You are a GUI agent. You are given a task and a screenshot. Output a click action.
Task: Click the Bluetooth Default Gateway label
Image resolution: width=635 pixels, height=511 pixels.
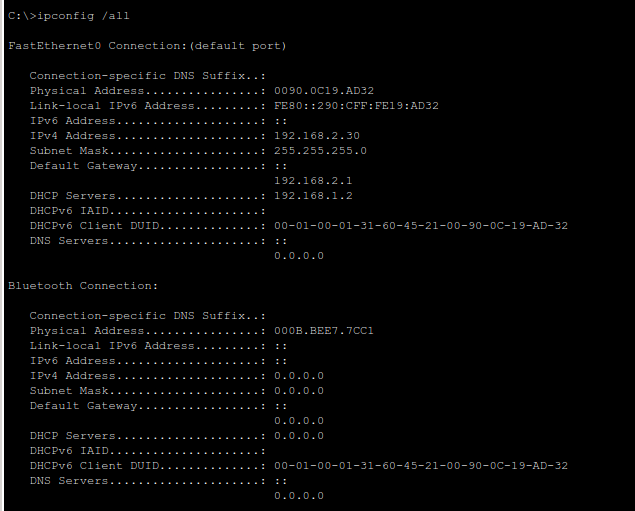(x=84, y=406)
